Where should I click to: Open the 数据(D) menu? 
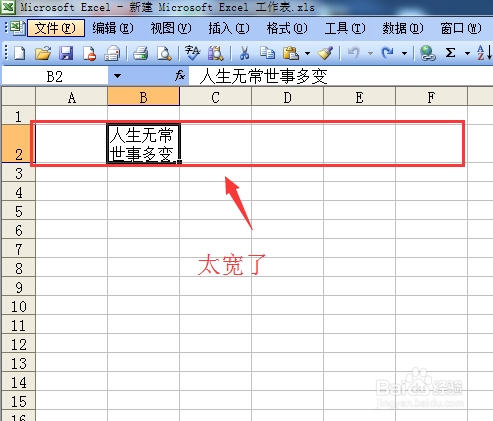pos(403,28)
